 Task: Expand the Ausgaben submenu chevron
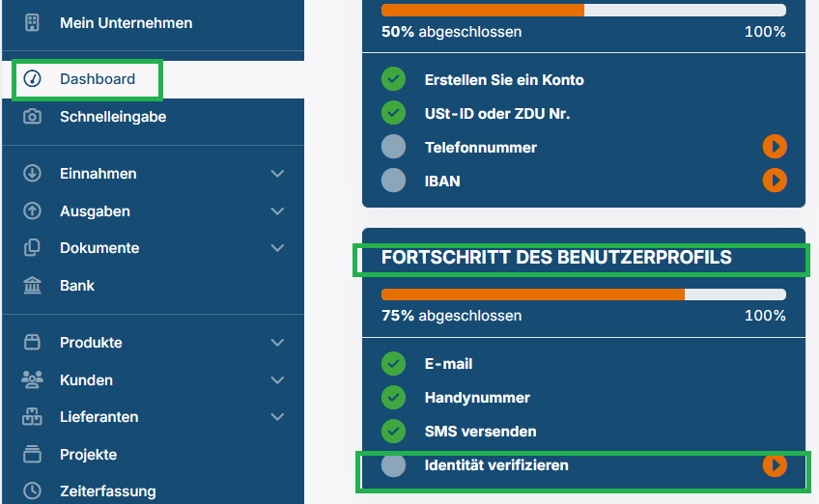[x=278, y=211]
